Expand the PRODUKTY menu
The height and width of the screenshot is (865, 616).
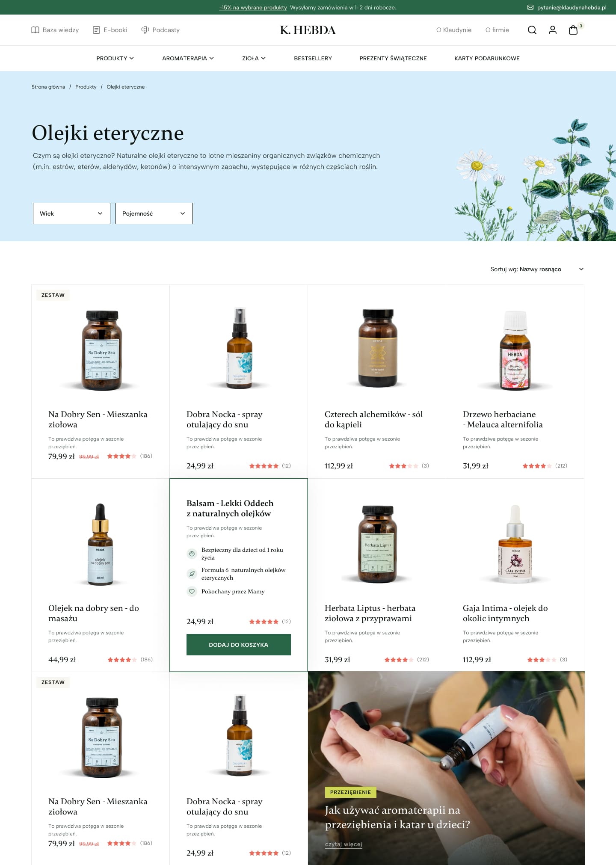click(x=115, y=58)
